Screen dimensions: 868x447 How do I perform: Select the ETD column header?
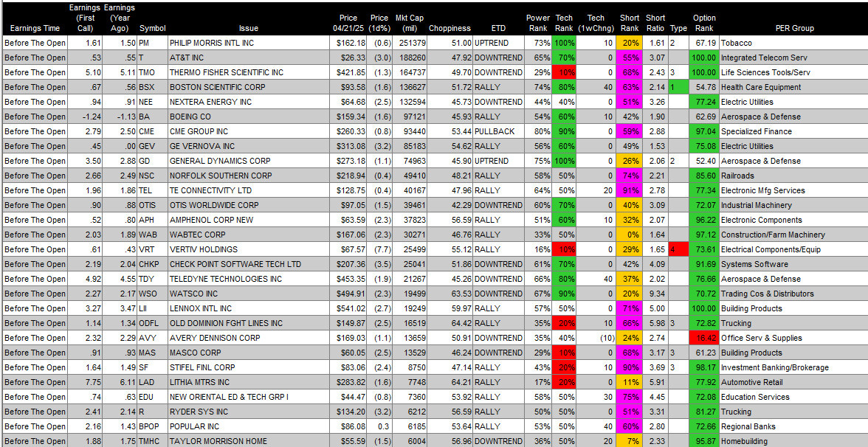(x=497, y=28)
